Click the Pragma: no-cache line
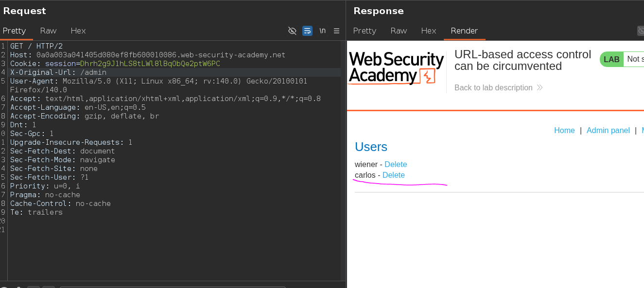Screen dimensions: 644x288 [x=45, y=195]
